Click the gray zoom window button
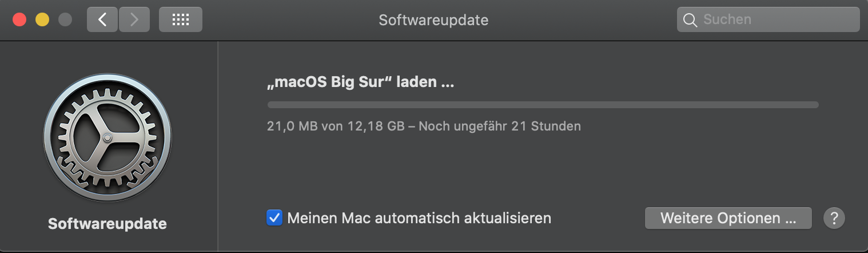 pyautogui.click(x=65, y=20)
